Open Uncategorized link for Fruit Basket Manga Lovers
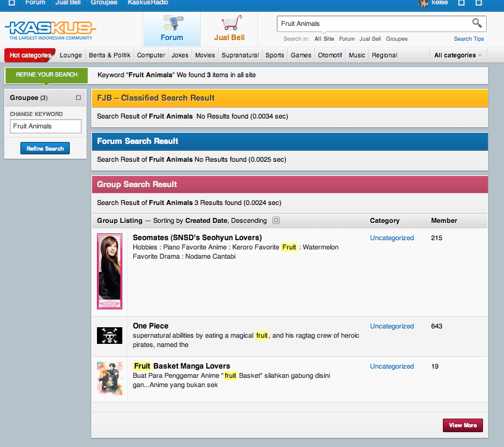 pos(392,366)
